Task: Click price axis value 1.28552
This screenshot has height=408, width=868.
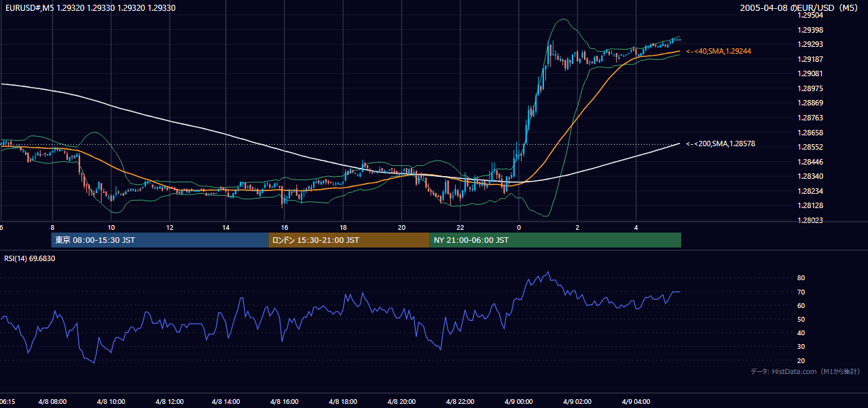Action: tap(810, 147)
